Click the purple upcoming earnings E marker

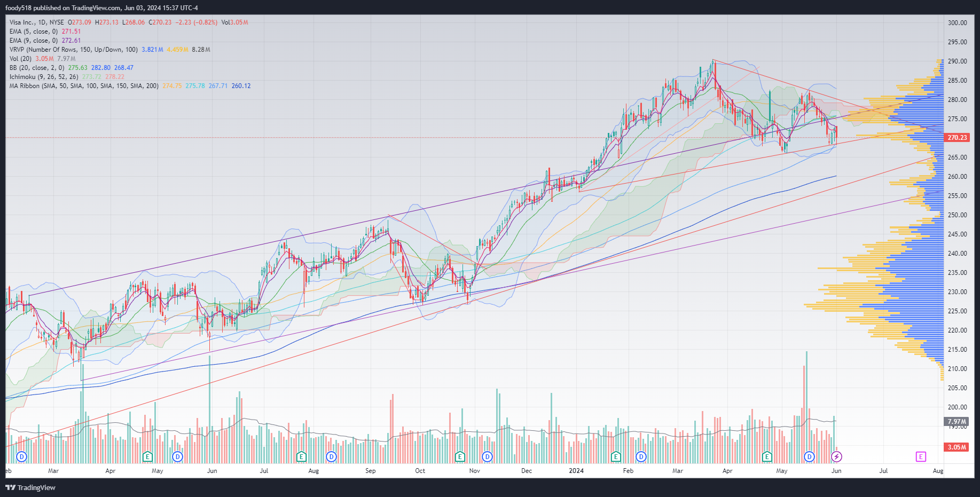coord(921,456)
